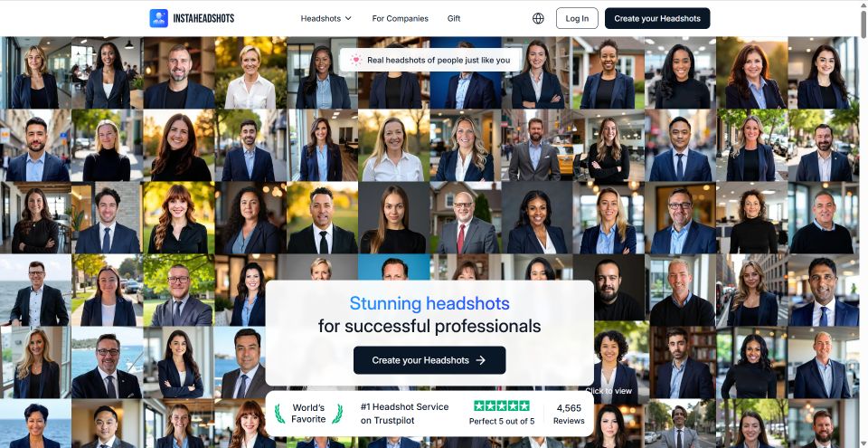This screenshot has height=448, width=868.
Task: Click the InstaHeadshots logo icon
Action: pos(159,18)
